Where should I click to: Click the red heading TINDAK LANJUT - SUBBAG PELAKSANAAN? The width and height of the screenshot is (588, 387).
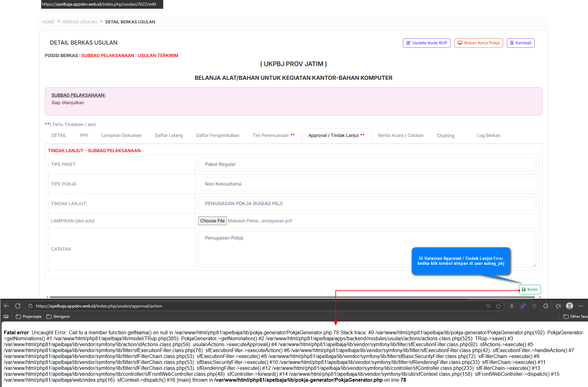coord(94,151)
